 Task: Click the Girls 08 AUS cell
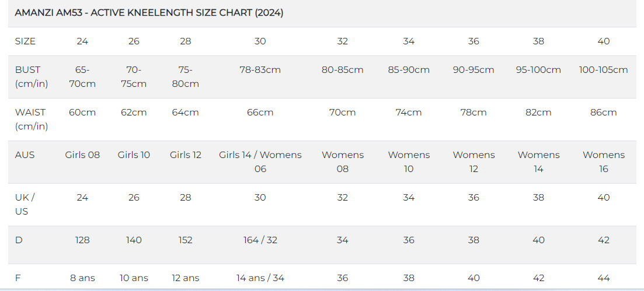point(82,155)
